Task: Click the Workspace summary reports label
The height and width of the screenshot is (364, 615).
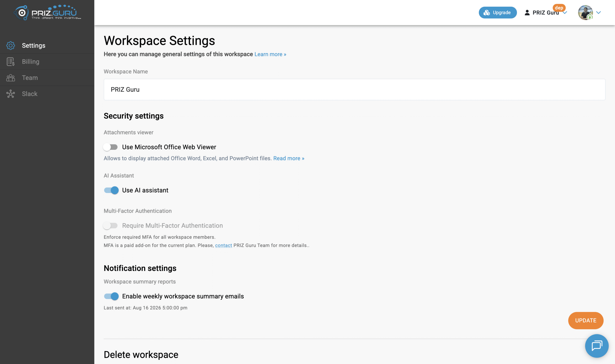Action: (140, 282)
